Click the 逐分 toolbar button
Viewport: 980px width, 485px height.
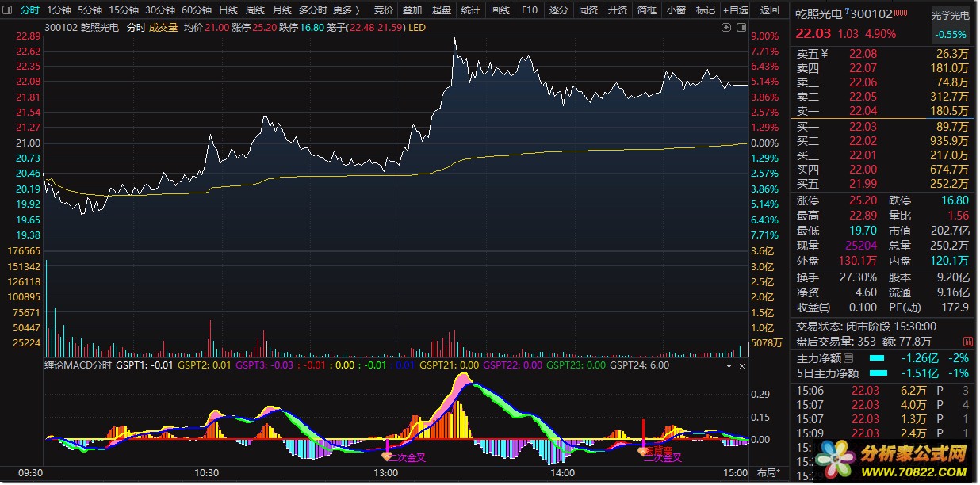pos(559,10)
